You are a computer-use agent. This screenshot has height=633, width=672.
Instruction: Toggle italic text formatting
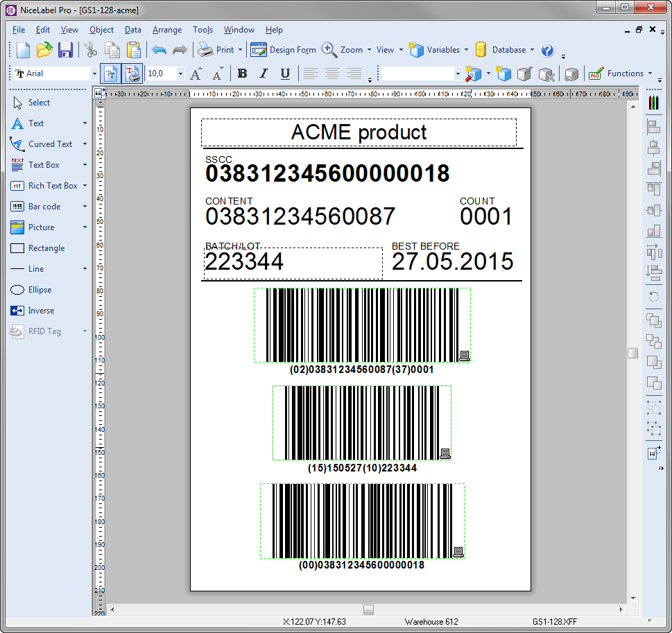click(x=263, y=73)
